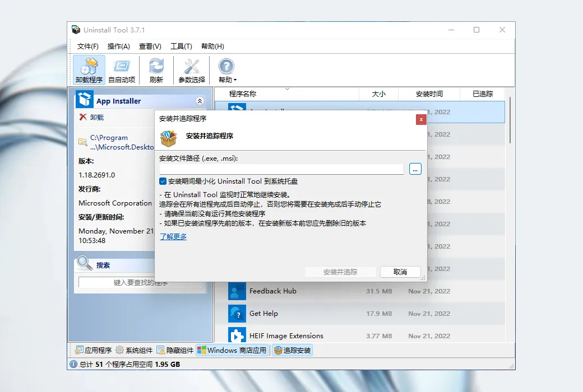Switch to the 追踪安装 tab
The width and height of the screenshot is (583, 392).
coord(292,350)
